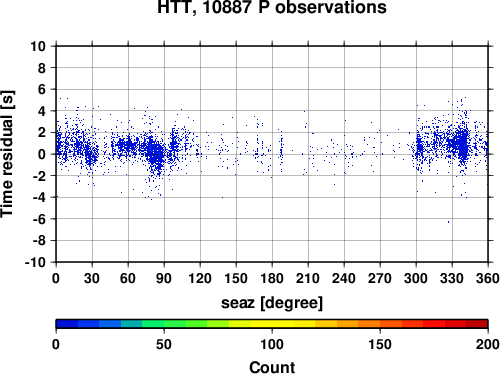Image resolution: width=500 pixels, height=374 pixels.
Task: Click the x-axis tick label 90
Action: click(x=164, y=278)
